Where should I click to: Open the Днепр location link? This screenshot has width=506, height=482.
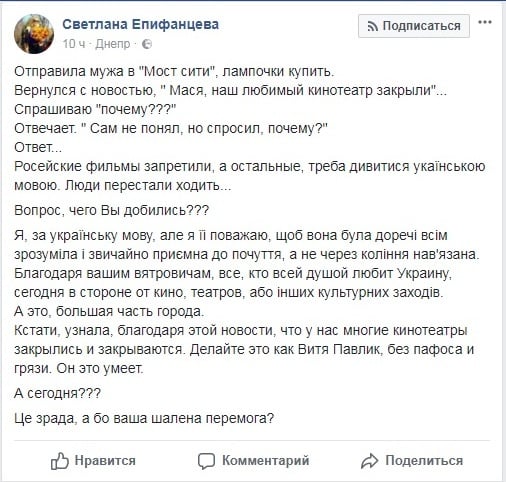tap(113, 44)
